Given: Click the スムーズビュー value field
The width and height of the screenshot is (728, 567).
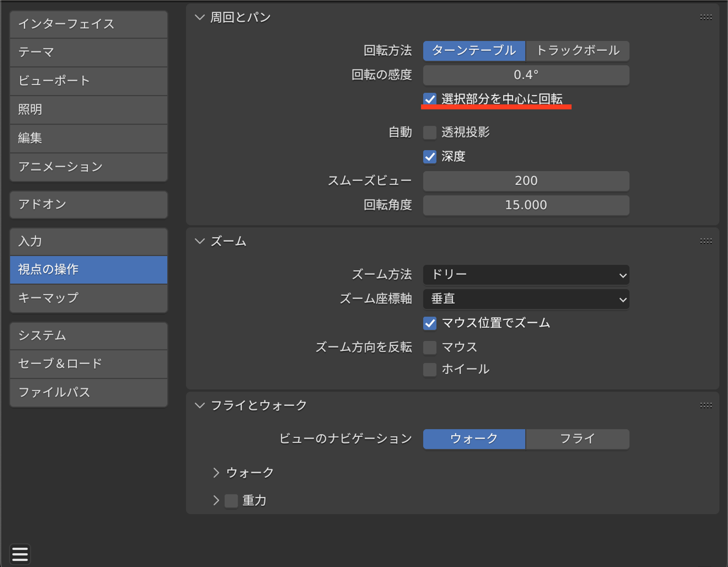Looking at the screenshot, I should pos(526,181).
